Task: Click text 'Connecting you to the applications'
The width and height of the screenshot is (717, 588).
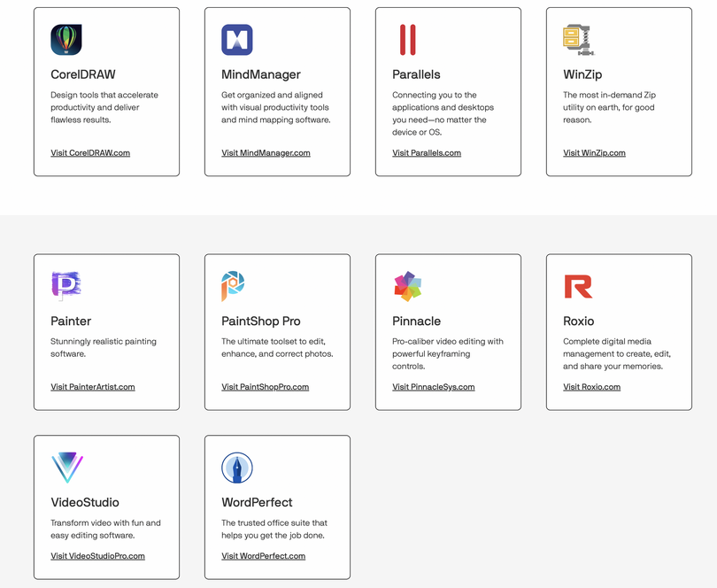Action: [443, 113]
